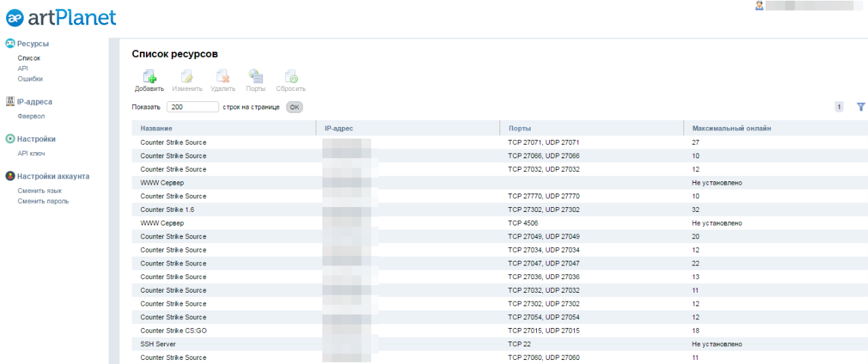
Task: Select the SSH Server row
Action: click(499, 344)
